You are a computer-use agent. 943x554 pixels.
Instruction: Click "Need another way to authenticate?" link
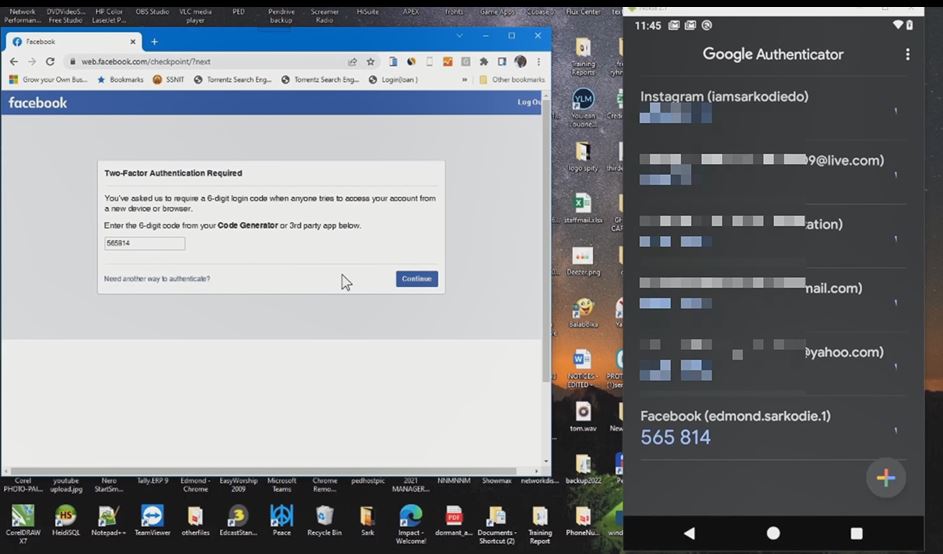pos(157,279)
